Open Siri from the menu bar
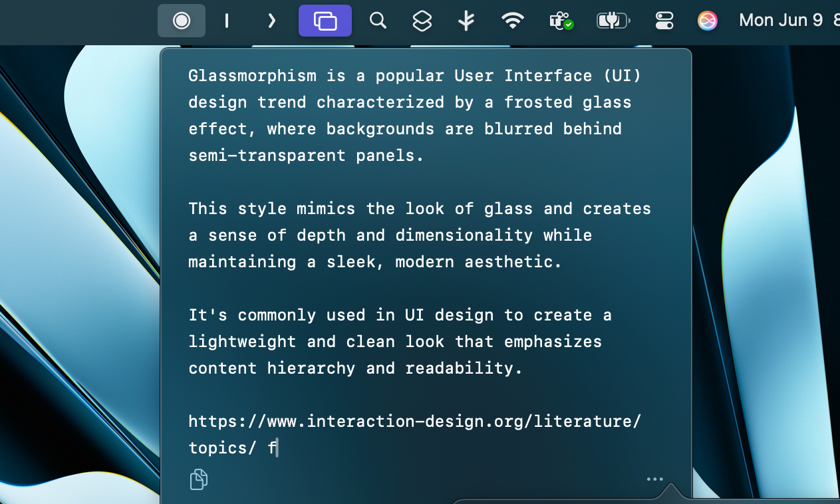Screen dimensions: 840x504 (x=708, y=21)
